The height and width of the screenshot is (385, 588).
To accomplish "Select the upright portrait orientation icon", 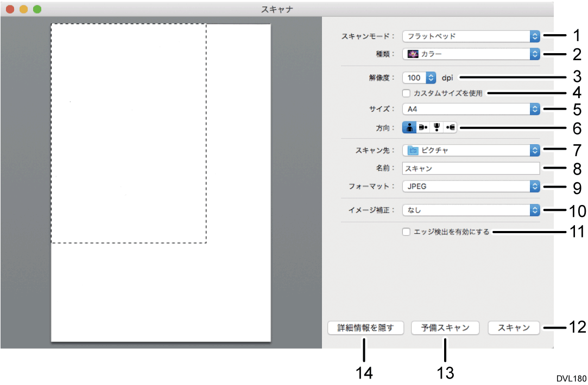I will click(409, 127).
